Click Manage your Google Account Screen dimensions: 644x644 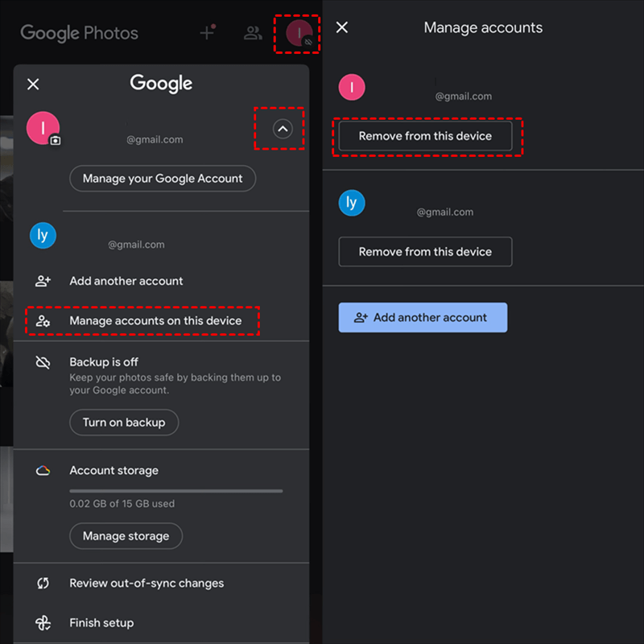[x=162, y=178]
